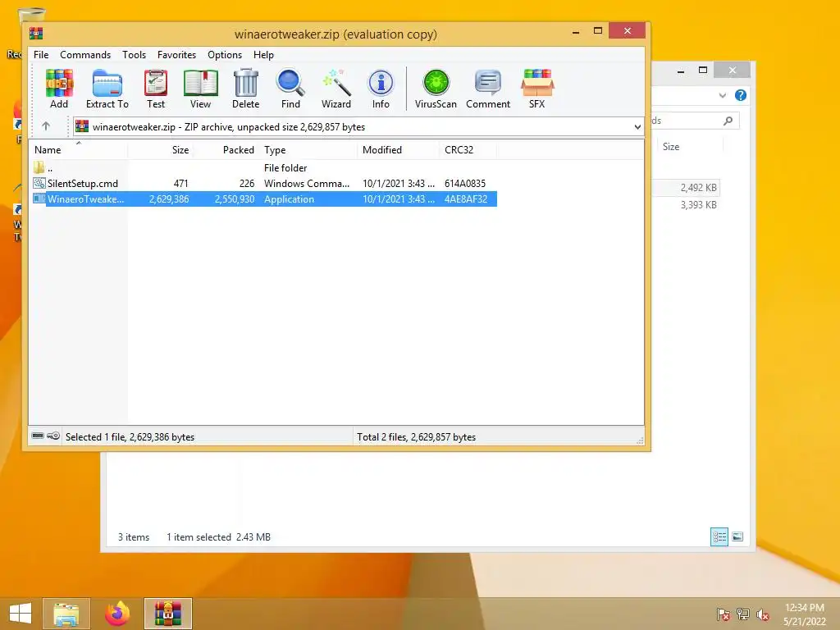Click the Windows Comma... type cell
The width and height of the screenshot is (840, 630).
point(307,183)
